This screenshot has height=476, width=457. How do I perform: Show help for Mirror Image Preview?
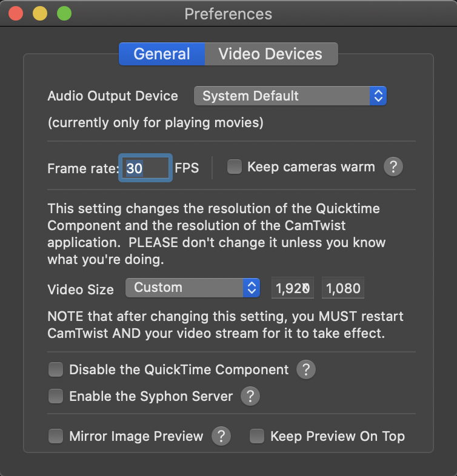click(221, 436)
